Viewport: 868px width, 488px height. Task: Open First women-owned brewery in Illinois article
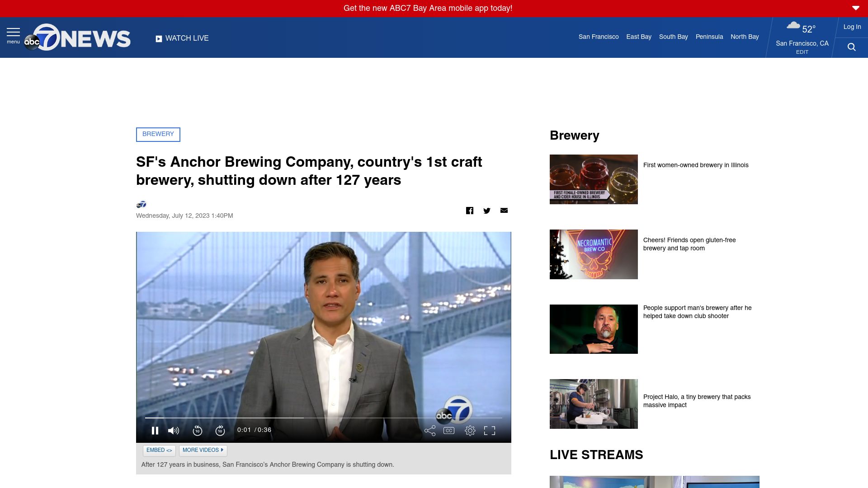pyautogui.click(x=696, y=165)
